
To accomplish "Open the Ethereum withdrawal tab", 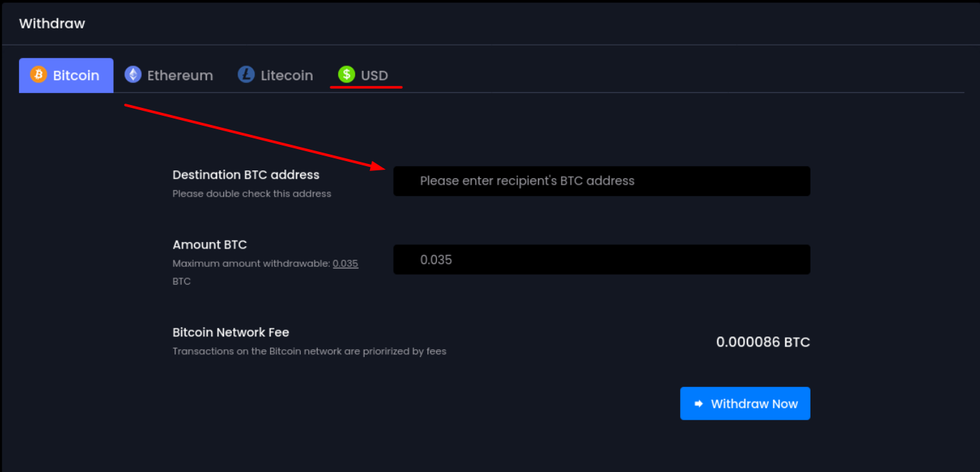I will [x=179, y=75].
